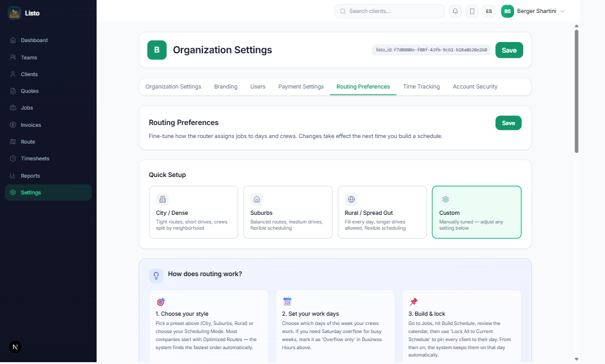The image size is (605, 364).
Task: Click the 'How does routing work?' heading
Action: [x=205, y=274]
